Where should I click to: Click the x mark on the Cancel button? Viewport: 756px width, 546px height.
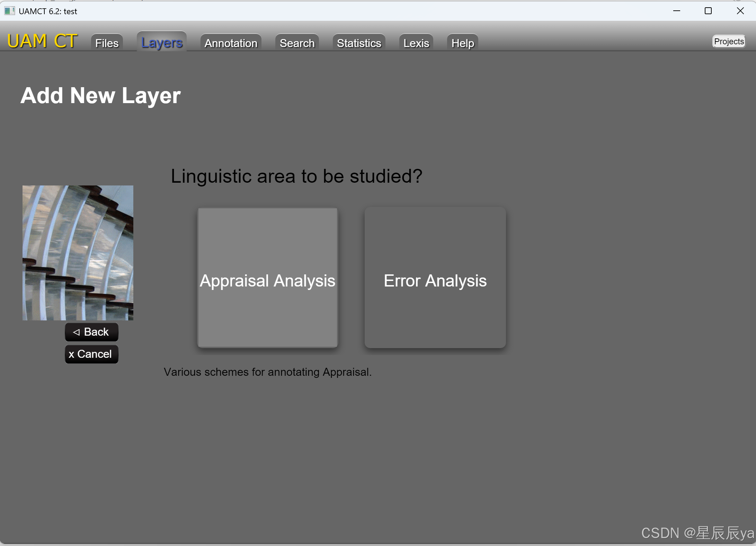tap(72, 354)
